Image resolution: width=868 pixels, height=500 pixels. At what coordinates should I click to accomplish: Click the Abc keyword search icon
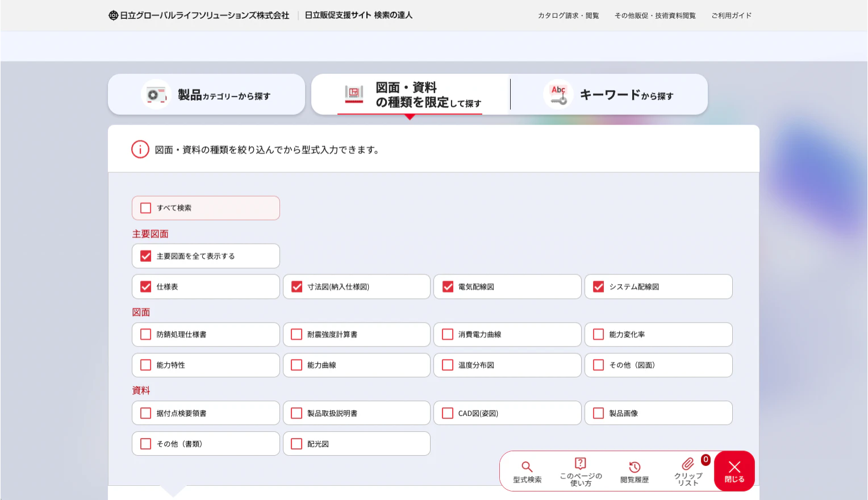point(558,94)
